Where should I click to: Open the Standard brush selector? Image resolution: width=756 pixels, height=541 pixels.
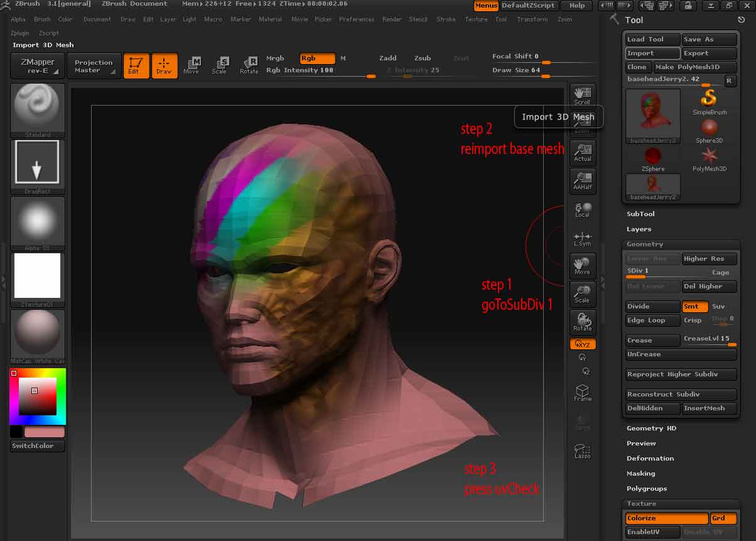38,110
